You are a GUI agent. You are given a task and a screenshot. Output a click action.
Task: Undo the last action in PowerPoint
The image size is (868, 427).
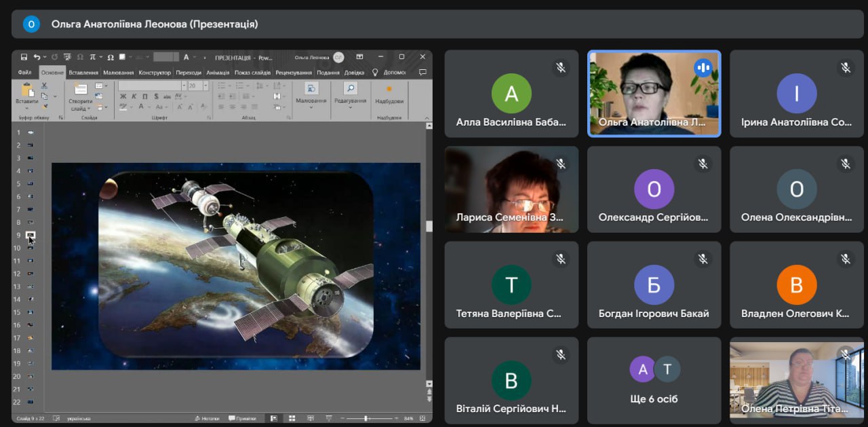[37, 57]
